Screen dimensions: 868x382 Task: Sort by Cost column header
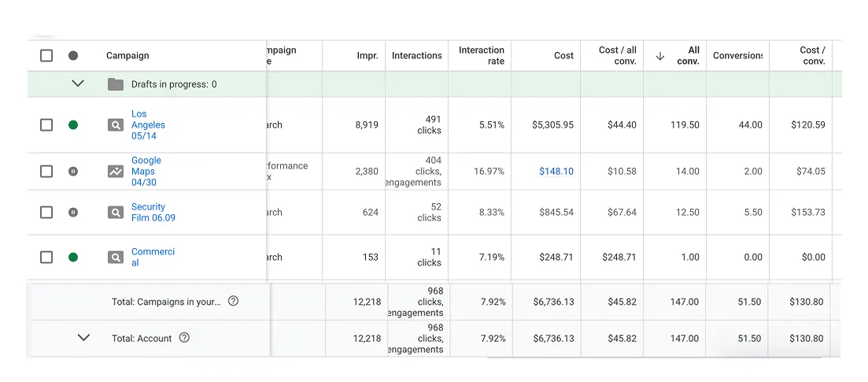[x=563, y=55]
